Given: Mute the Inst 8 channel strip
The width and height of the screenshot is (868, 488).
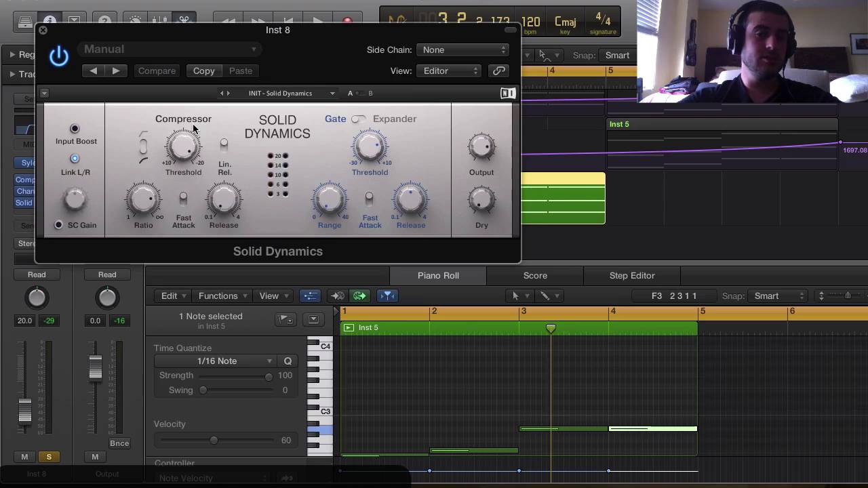Looking at the screenshot, I should coord(24,457).
